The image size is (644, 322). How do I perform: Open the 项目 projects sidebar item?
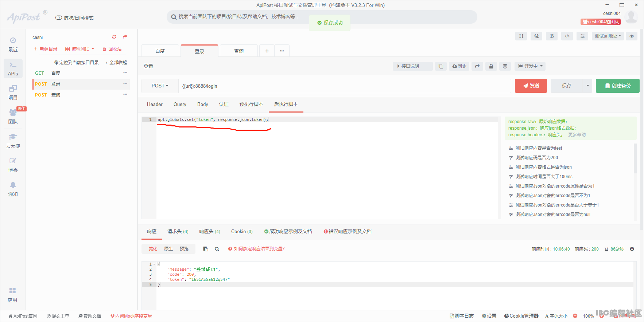pos(13,93)
